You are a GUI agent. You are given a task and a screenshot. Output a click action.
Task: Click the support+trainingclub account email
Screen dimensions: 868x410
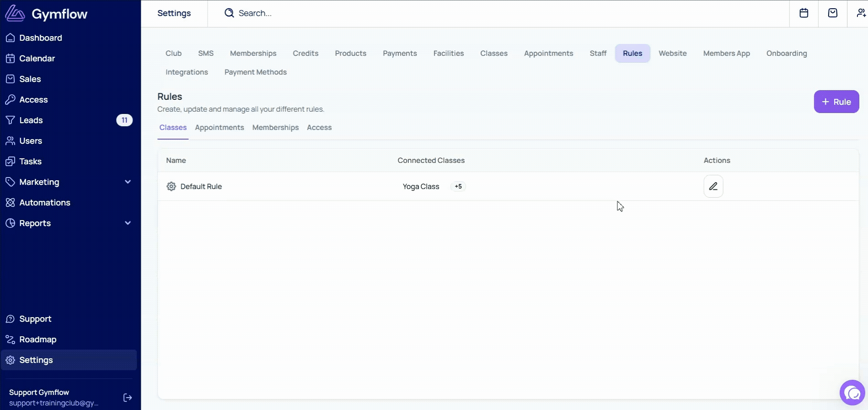[x=54, y=403]
